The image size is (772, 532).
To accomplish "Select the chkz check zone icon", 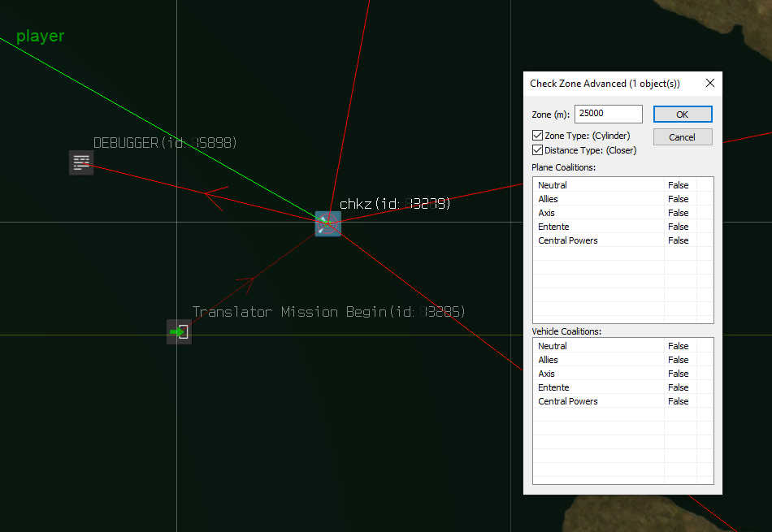I will pyautogui.click(x=328, y=223).
